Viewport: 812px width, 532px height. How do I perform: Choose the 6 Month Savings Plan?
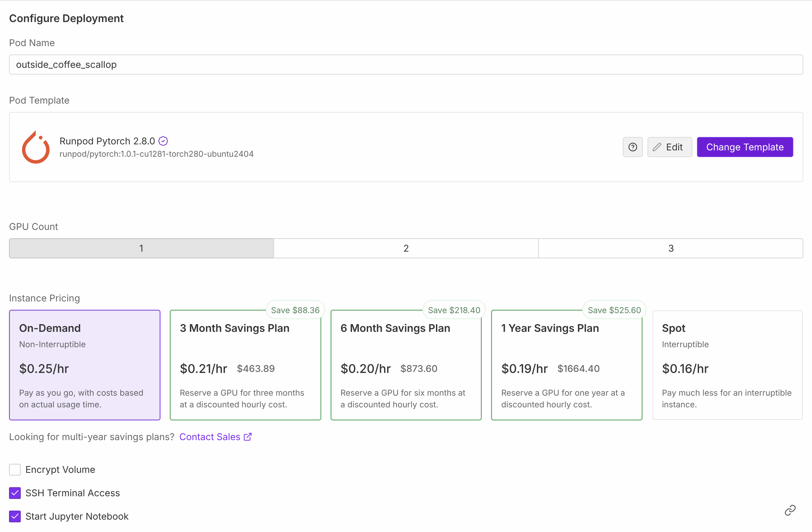[406, 365]
